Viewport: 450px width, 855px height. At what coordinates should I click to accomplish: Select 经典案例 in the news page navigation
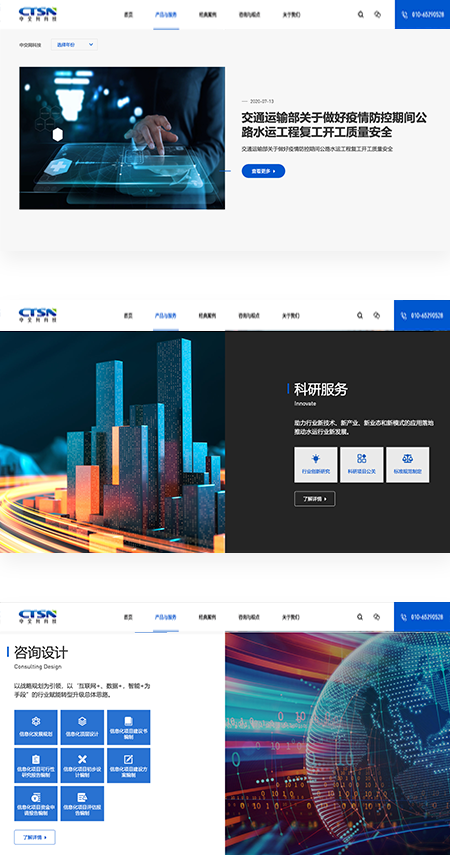207,15
